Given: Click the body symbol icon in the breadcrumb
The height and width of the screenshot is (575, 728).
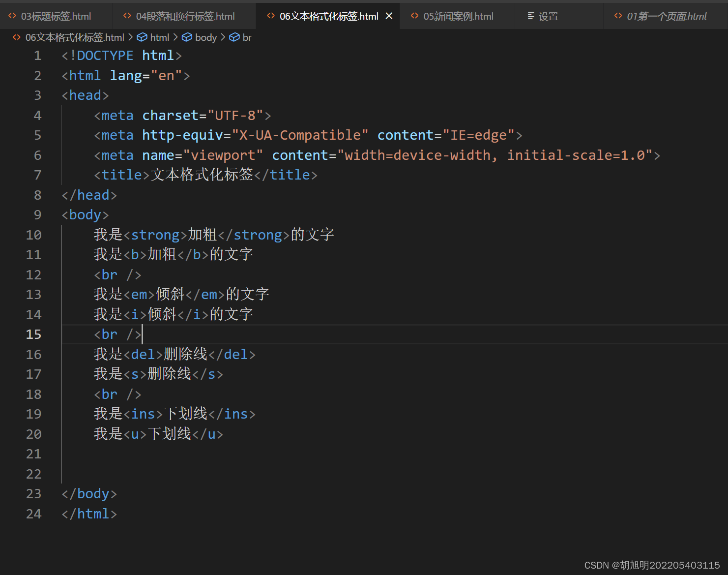Looking at the screenshot, I should (x=187, y=37).
